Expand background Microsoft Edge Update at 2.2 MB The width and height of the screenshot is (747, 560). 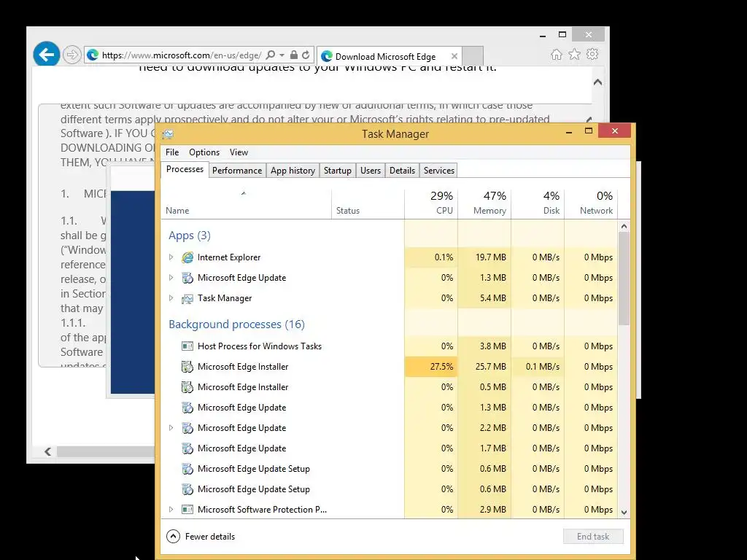[171, 427]
